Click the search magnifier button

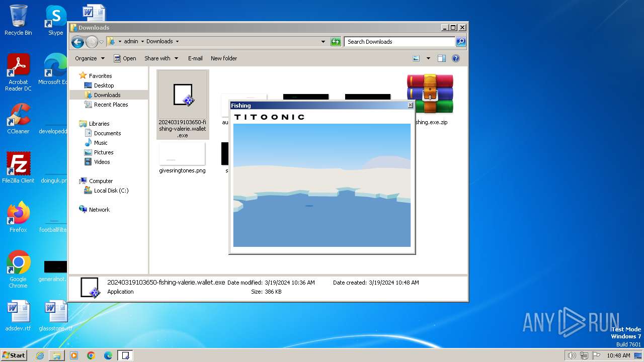pos(460,42)
